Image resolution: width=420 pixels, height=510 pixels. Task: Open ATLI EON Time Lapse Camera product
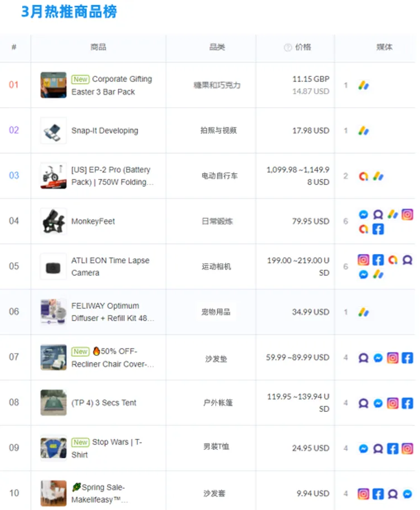coord(110,267)
